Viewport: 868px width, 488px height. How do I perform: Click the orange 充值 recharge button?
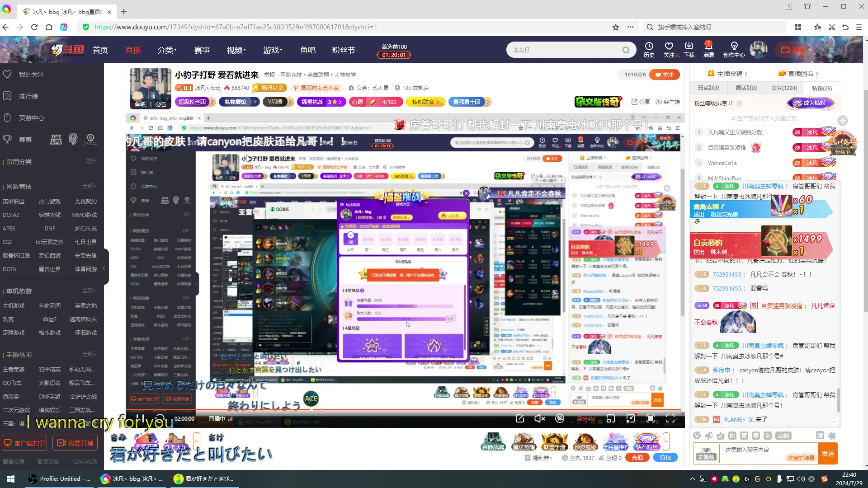coord(637,458)
